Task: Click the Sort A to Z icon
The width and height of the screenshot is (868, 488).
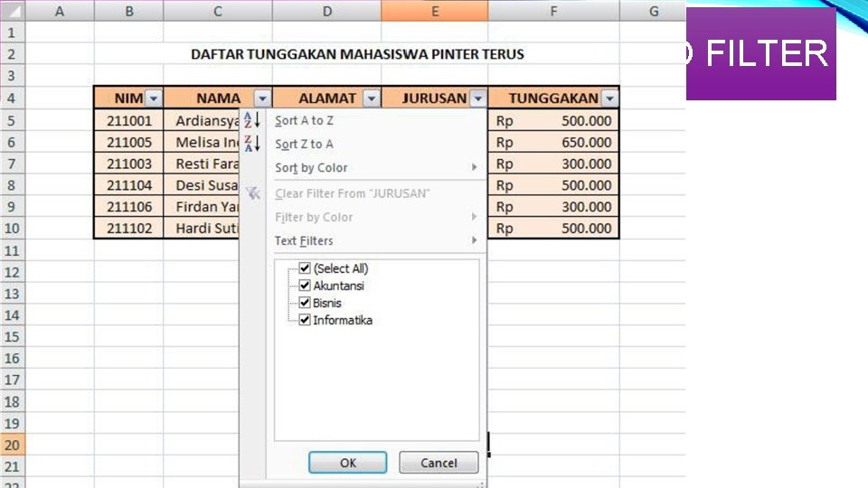Action: [x=252, y=120]
